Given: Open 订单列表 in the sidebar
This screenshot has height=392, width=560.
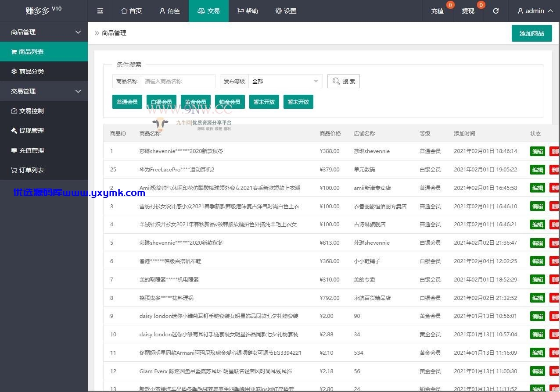Looking at the screenshot, I should point(44,170).
